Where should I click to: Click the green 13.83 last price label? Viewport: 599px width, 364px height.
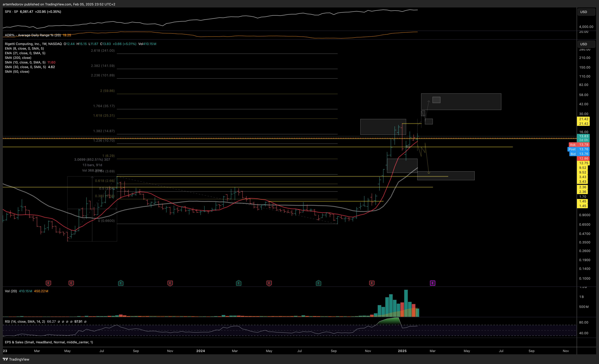point(583,136)
